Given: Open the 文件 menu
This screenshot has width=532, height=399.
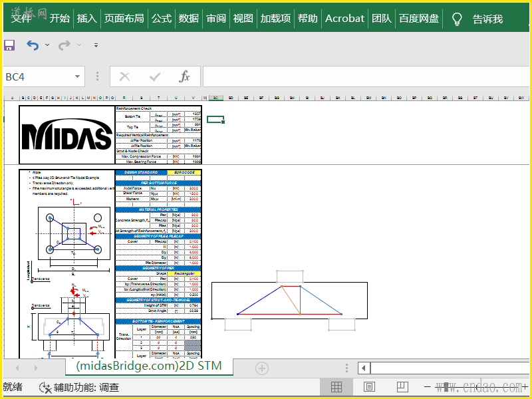Looking at the screenshot, I should pos(21,19).
